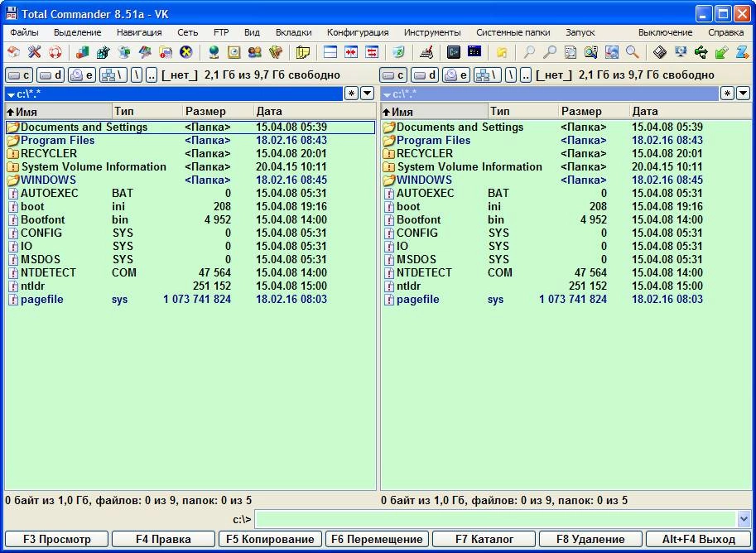The image size is (756, 553).
Task: Click the F8 Удаление button
Action: pos(590,539)
